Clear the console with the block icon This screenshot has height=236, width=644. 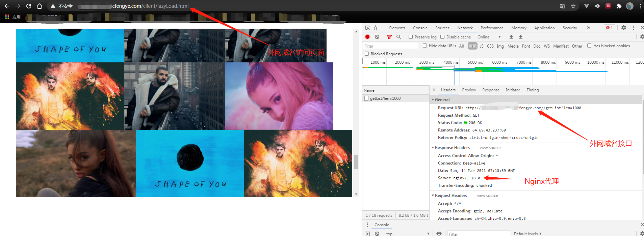(377, 234)
